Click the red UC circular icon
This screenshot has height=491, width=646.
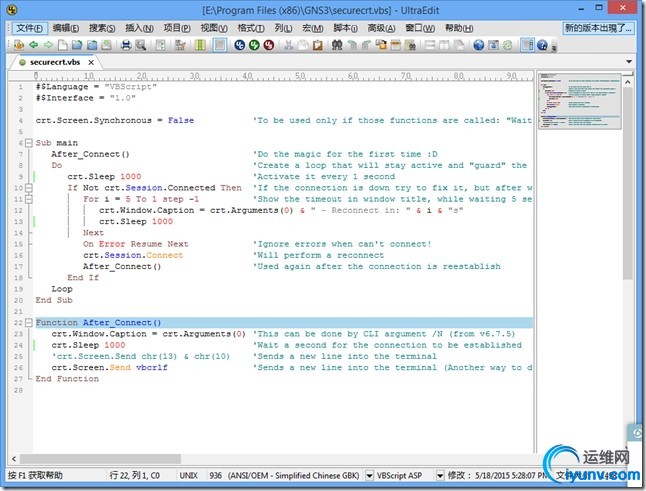[269, 44]
